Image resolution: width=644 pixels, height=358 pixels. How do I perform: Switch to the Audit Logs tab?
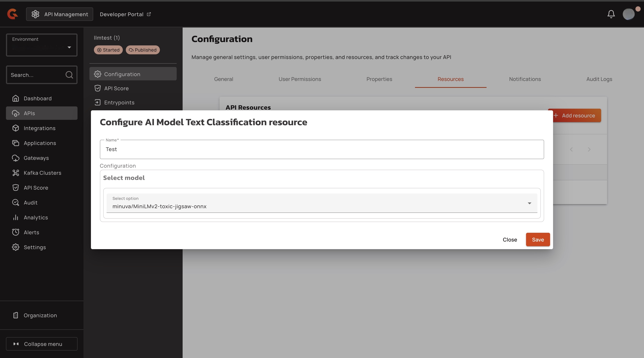599,79
